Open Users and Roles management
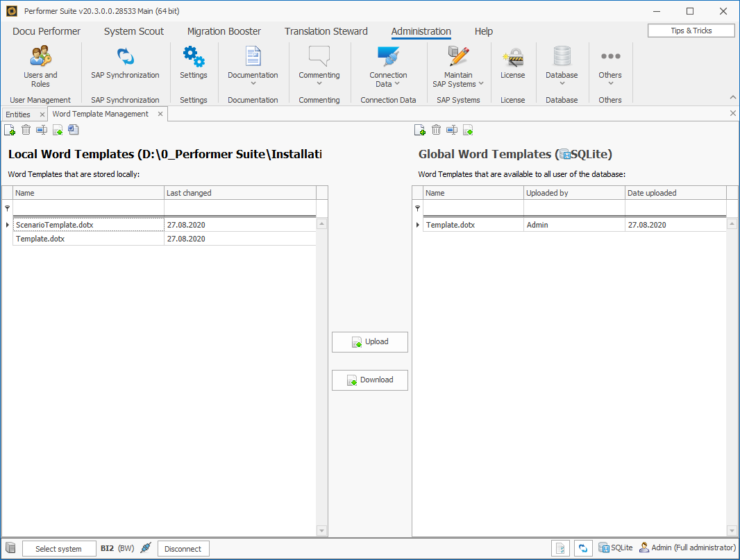The height and width of the screenshot is (560, 740). tap(40, 66)
